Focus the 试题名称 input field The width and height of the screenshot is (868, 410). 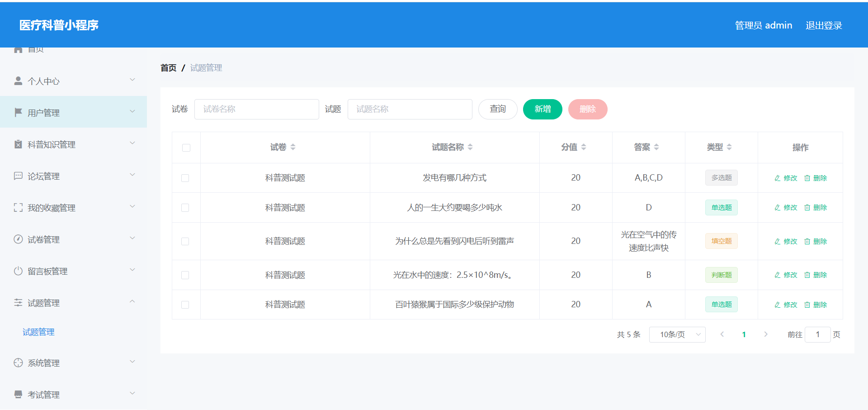tap(410, 109)
